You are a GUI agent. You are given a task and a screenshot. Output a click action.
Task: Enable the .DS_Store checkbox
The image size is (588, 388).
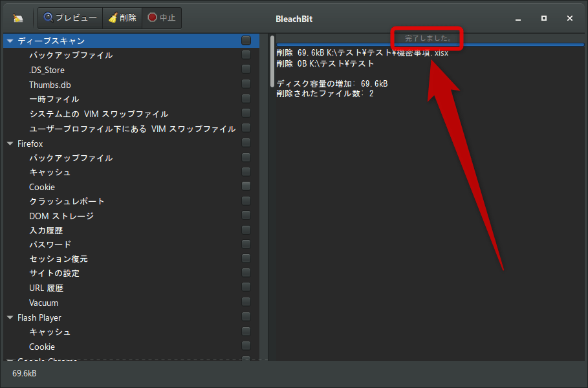click(x=246, y=69)
